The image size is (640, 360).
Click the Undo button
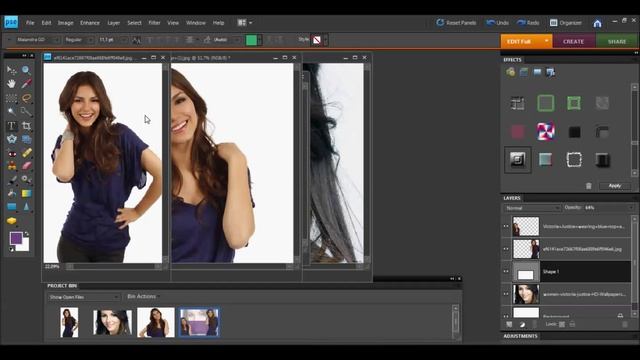[x=497, y=23]
